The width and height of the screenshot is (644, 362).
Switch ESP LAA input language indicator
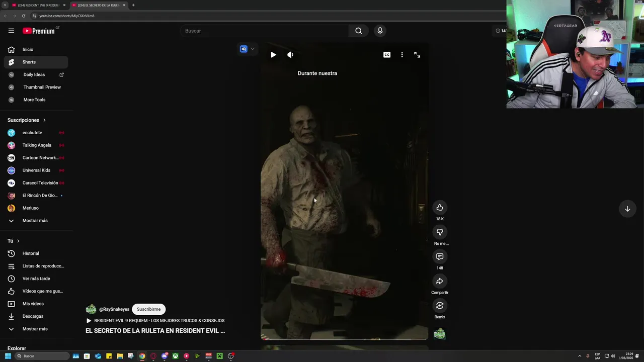pos(597,356)
